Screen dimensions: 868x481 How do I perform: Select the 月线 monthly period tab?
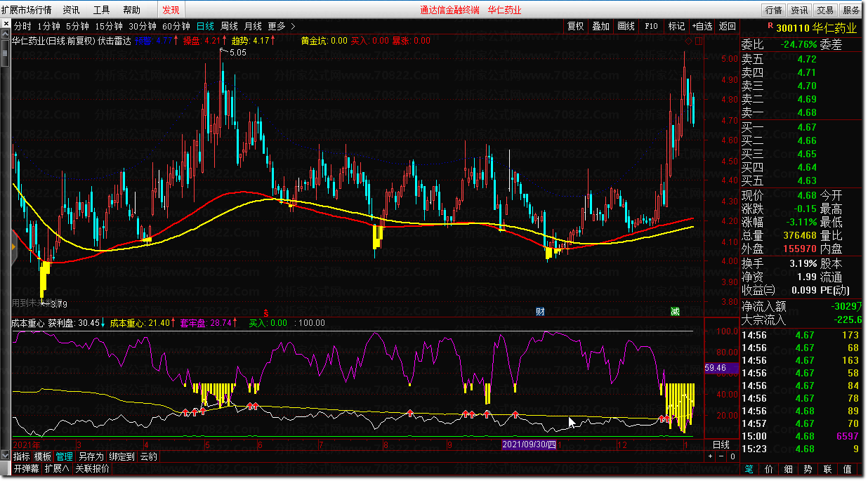pyautogui.click(x=254, y=26)
